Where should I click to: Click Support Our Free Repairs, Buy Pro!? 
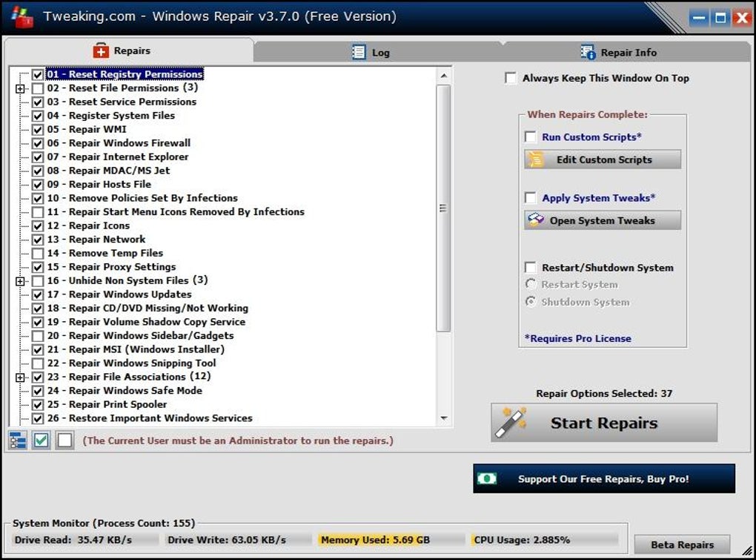click(x=603, y=479)
